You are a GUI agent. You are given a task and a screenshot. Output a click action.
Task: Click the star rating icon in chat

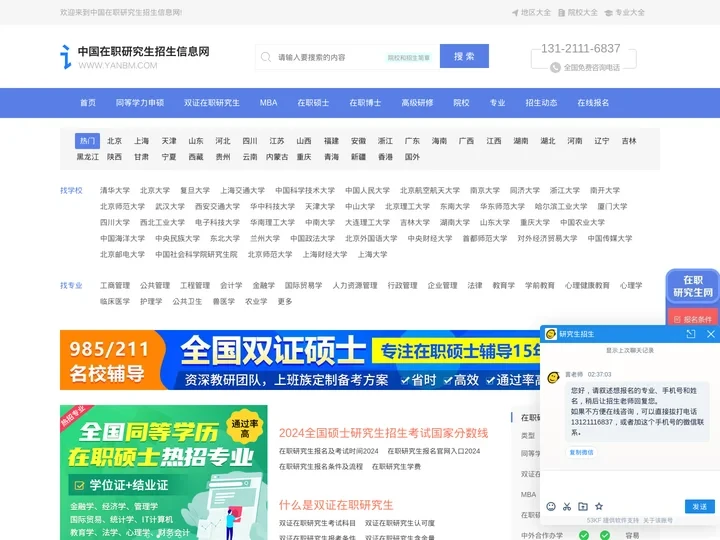[599, 506]
